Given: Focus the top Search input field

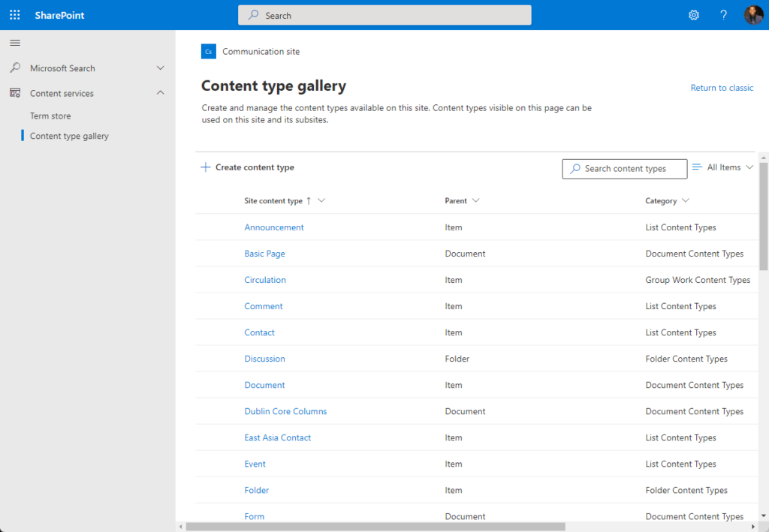Looking at the screenshot, I should click(x=384, y=15).
